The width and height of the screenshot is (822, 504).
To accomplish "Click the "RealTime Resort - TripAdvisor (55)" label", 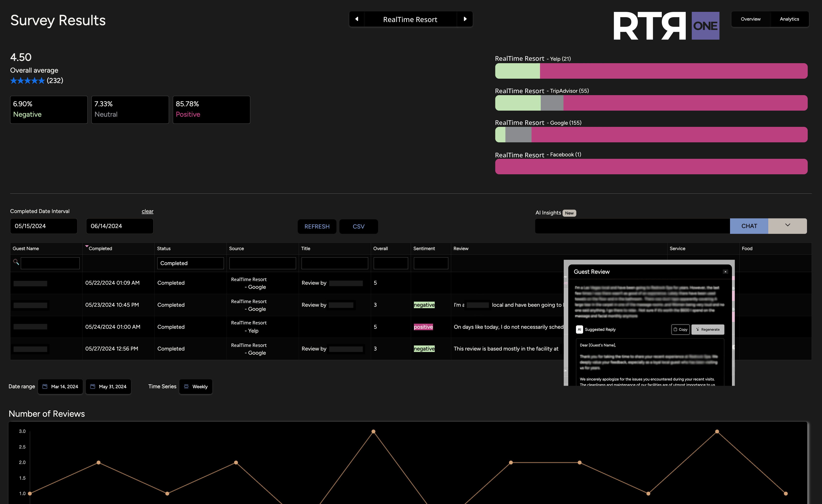I will [x=542, y=91].
